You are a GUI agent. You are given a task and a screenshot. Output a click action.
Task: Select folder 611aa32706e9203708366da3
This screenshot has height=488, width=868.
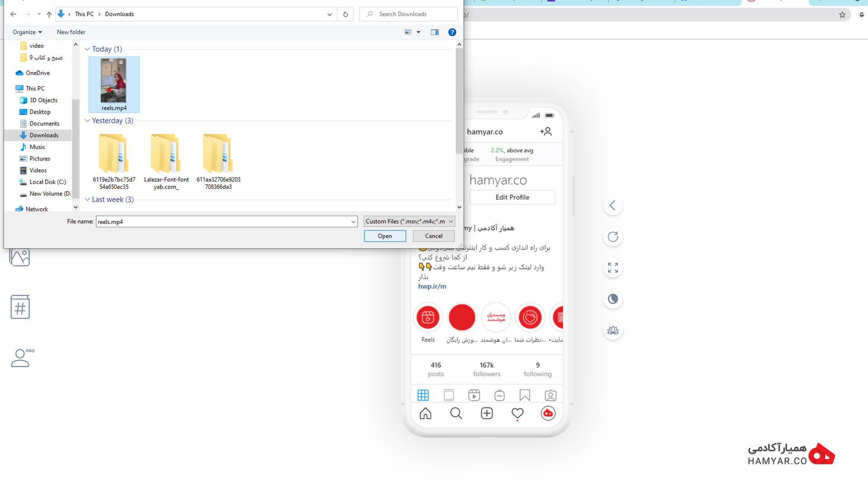(x=218, y=161)
